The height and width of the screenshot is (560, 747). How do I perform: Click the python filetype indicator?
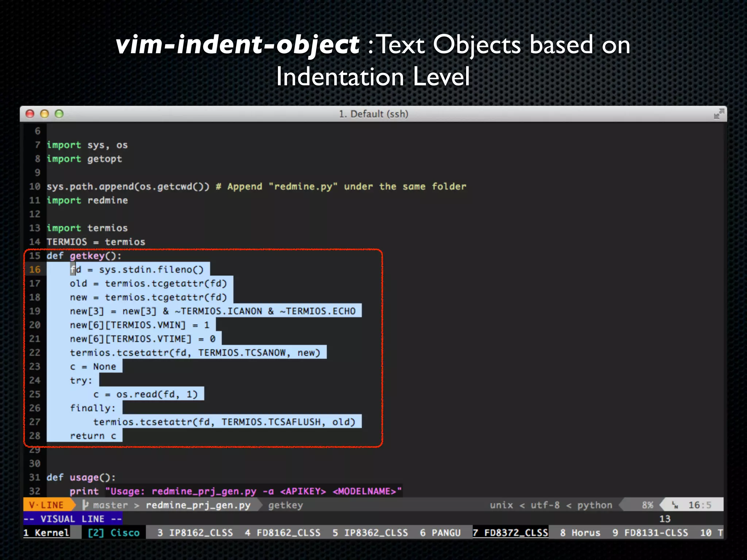tap(595, 505)
